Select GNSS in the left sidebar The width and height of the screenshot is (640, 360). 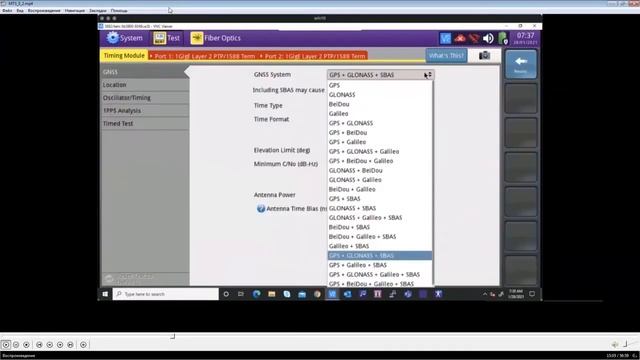(x=144, y=72)
